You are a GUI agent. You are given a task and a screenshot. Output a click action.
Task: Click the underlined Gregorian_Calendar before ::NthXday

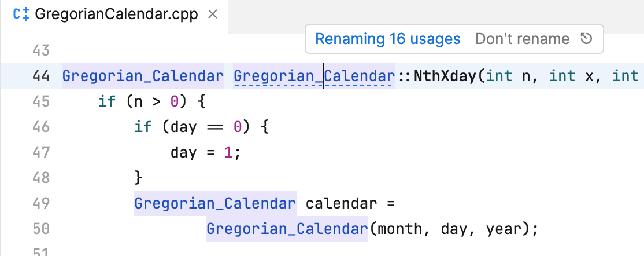(314, 76)
